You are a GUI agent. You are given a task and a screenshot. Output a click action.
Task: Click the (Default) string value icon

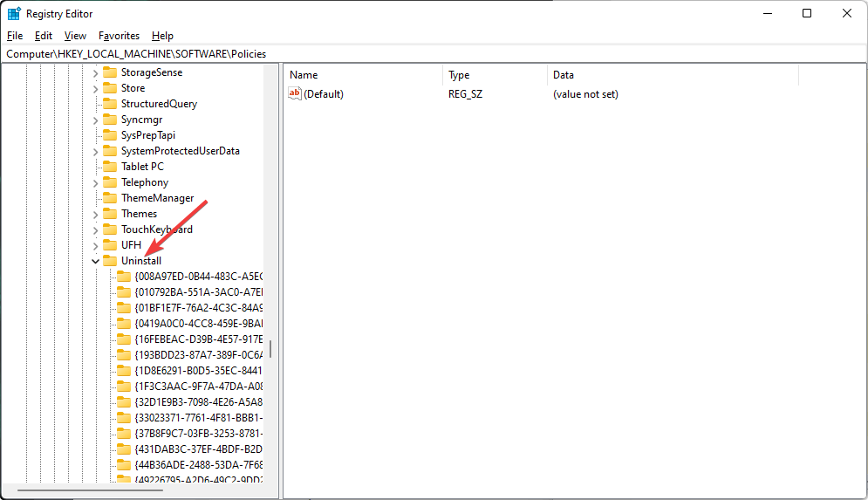click(x=295, y=93)
